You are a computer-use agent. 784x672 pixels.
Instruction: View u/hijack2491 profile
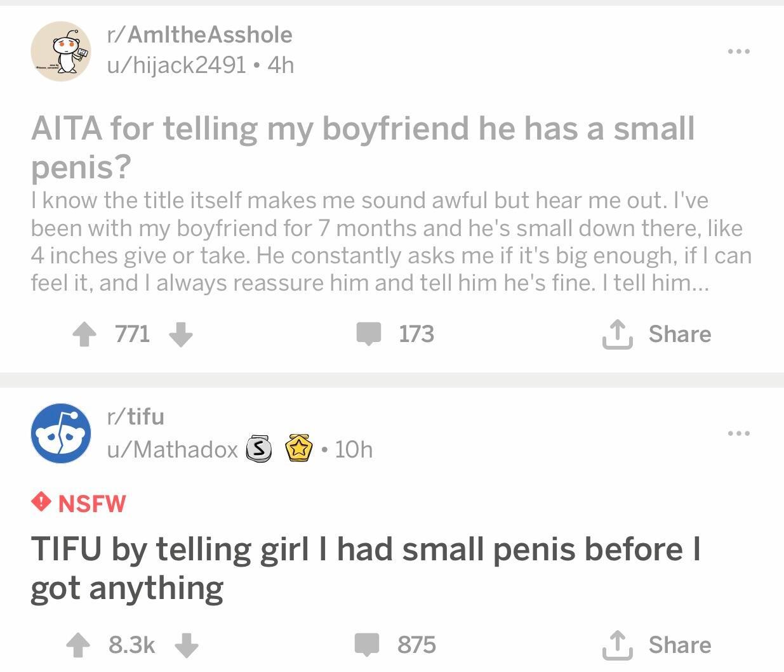coord(176,65)
